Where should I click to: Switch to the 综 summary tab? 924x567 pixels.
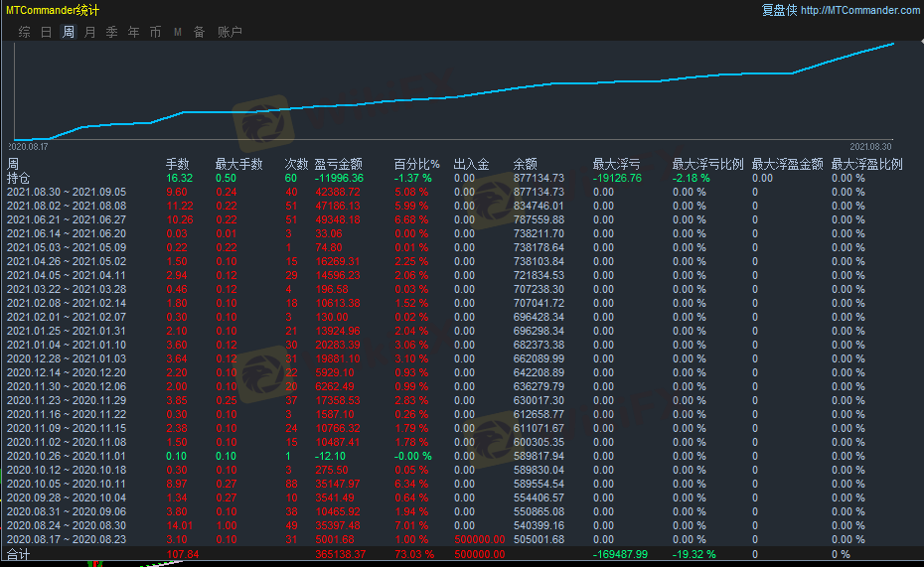[x=24, y=32]
